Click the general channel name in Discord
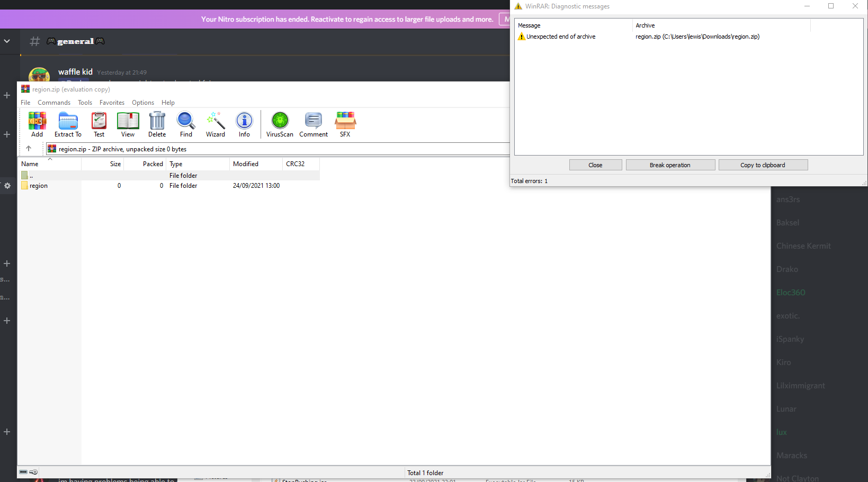 click(75, 41)
